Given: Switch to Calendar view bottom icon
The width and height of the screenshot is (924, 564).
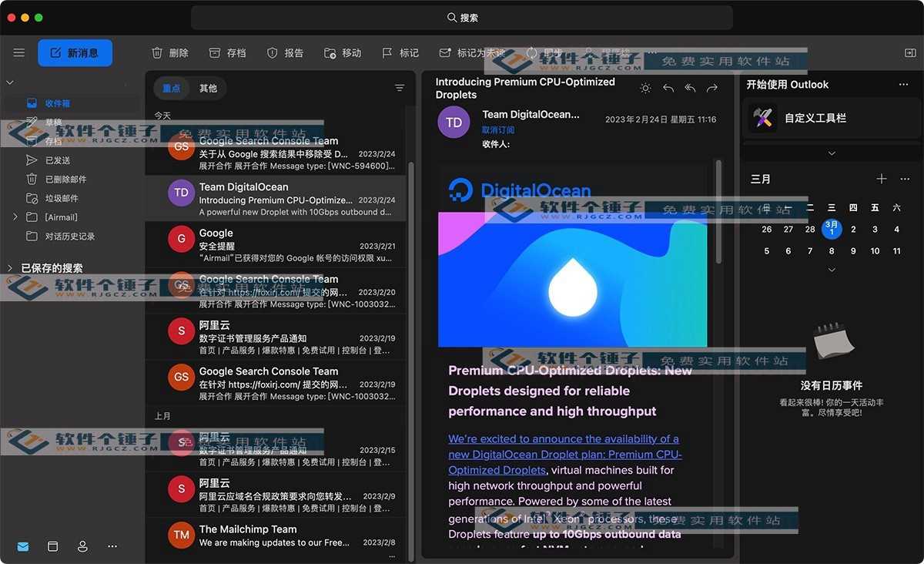Looking at the screenshot, I should tap(53, 546).
